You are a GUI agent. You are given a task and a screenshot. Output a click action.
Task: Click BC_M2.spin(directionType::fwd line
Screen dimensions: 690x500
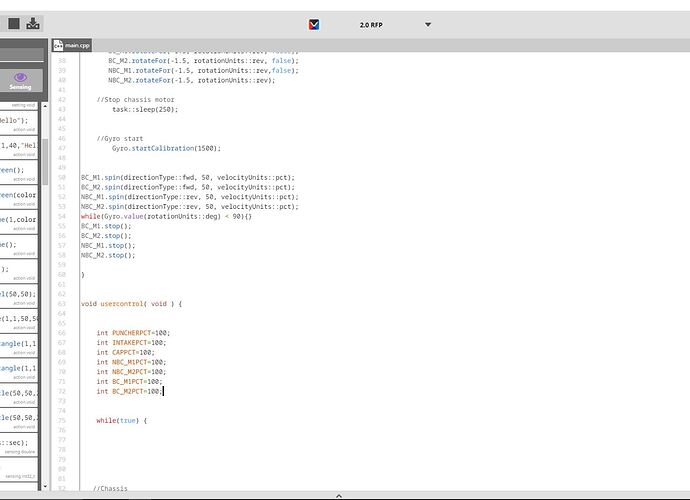click(x=188, y=187)
